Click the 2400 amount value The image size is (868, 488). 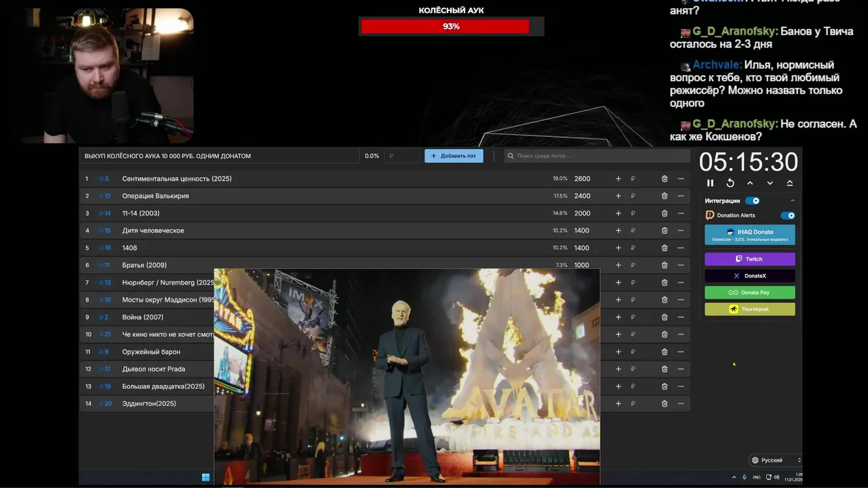tap(582, 196)
